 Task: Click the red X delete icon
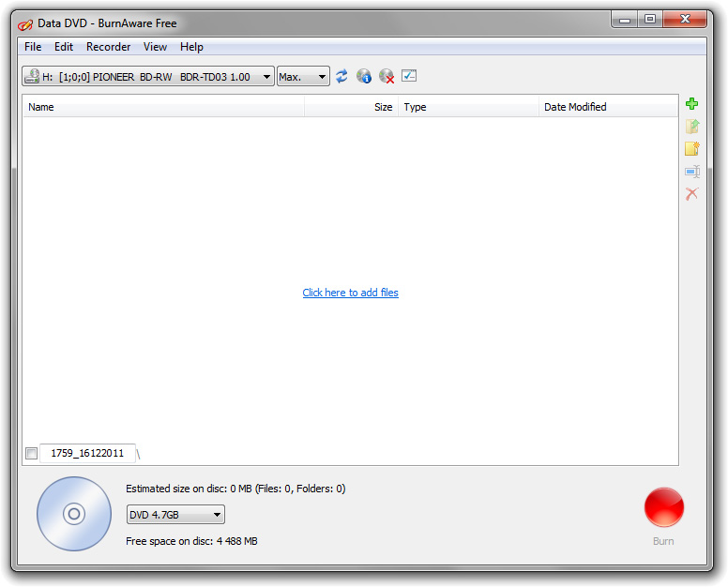coord(691,193)
